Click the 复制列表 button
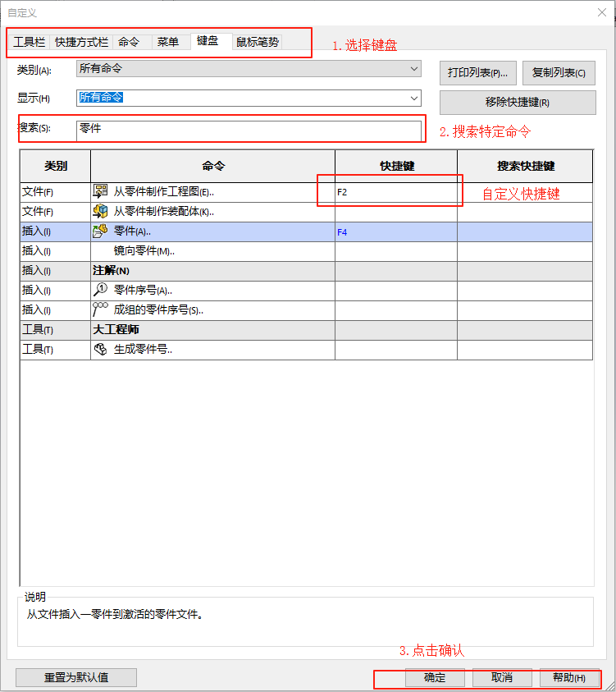 [559, 73]
